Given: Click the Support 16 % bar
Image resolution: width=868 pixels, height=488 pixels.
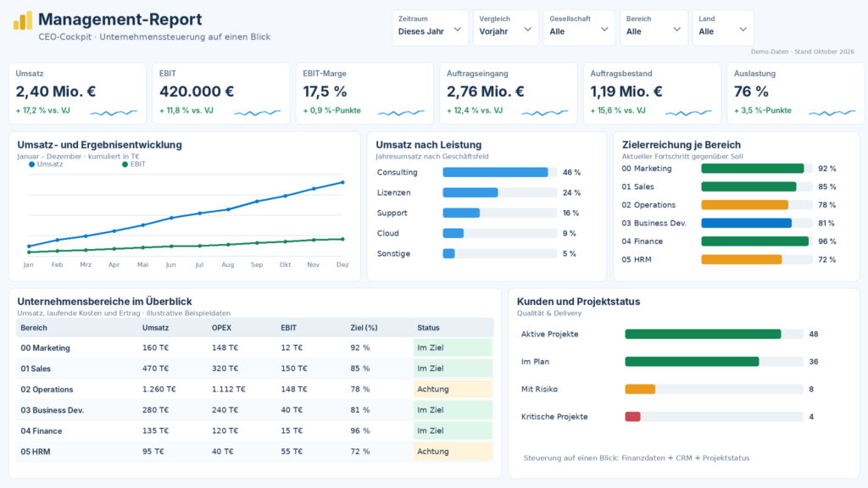Looking at the screenshot, I should click(461, 213).
